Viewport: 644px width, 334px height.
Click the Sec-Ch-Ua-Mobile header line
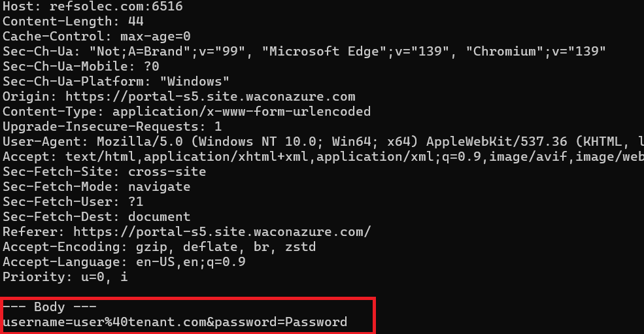point(80,66)
